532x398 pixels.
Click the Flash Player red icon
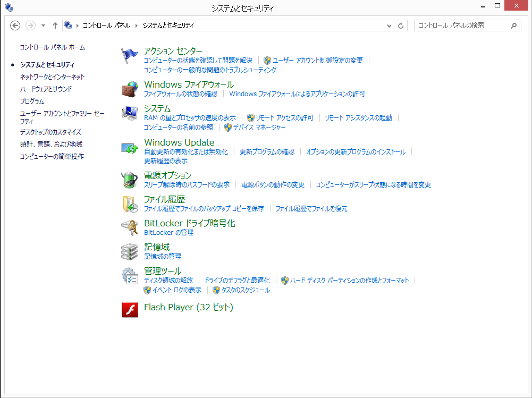pos(130,309)
